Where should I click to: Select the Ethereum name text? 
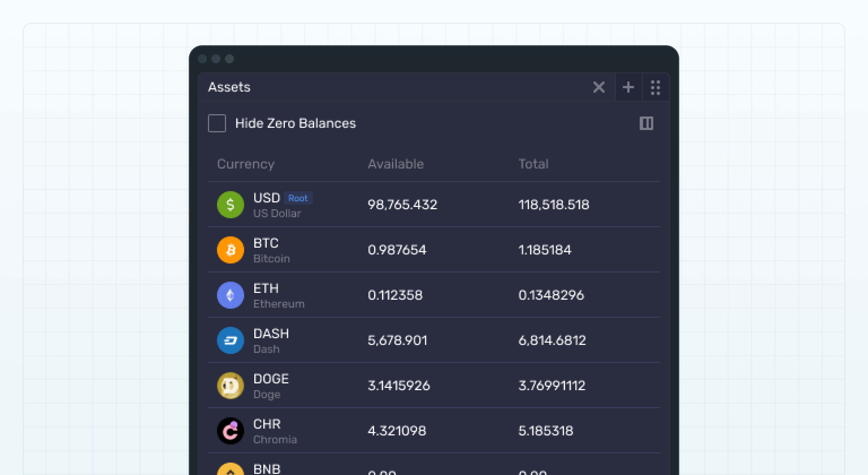[x=279, y=304]
